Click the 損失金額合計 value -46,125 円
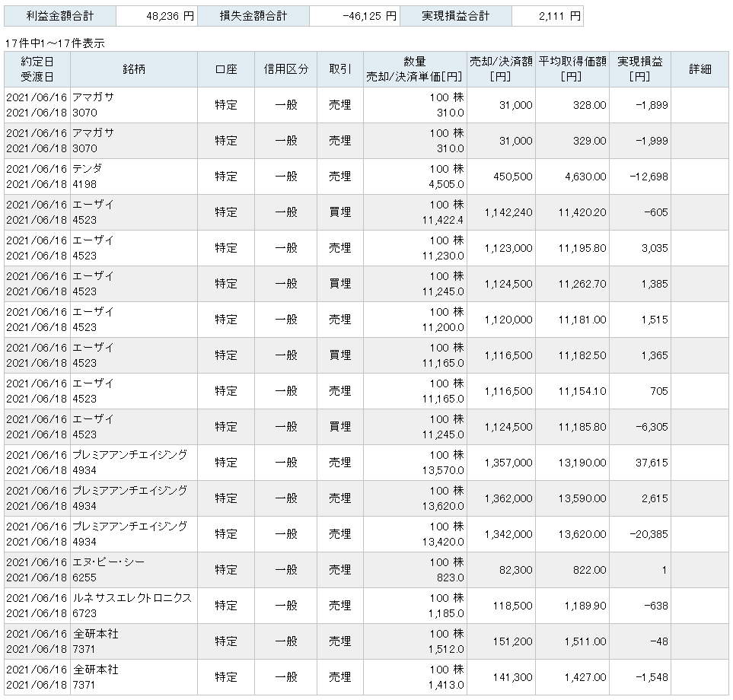Screen dimensions: 733x700 click(369, 16)
